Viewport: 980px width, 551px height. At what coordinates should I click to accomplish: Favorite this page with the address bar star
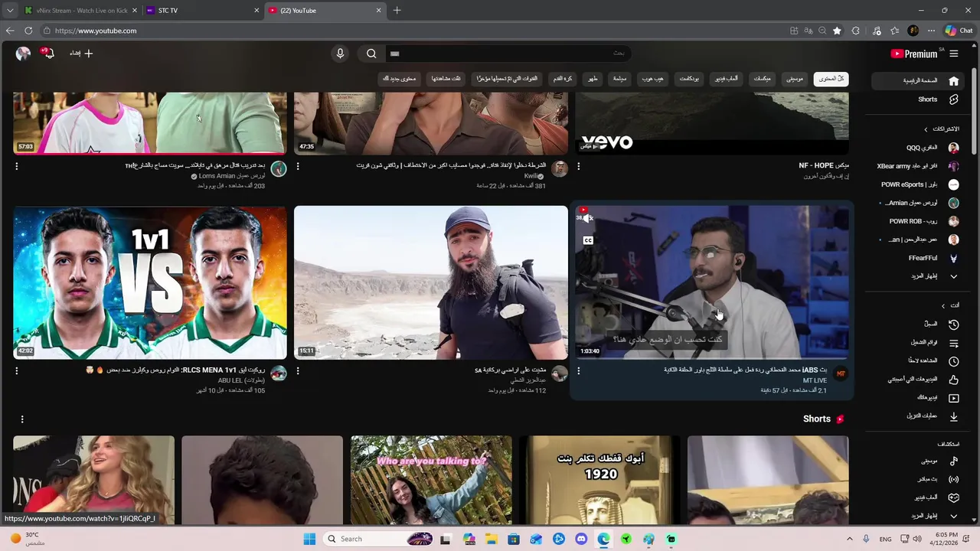point(837,31)
